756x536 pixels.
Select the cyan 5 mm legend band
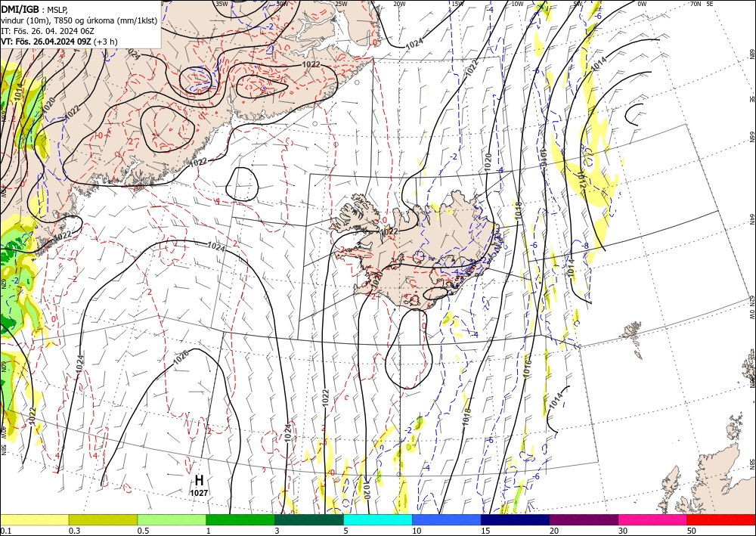[x=378, y=519]
